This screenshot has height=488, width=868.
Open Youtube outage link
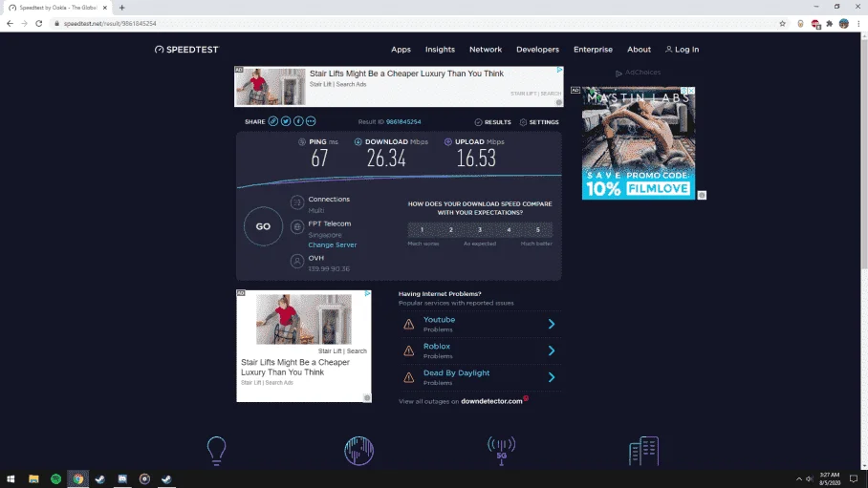coord(439,320)
